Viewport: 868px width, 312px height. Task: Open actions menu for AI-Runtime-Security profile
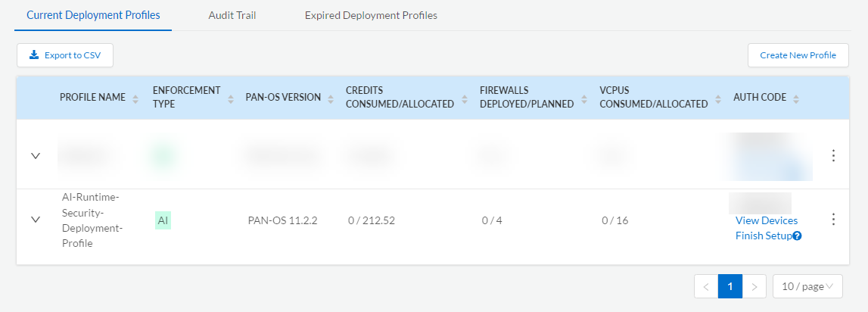tap(833, 220)
